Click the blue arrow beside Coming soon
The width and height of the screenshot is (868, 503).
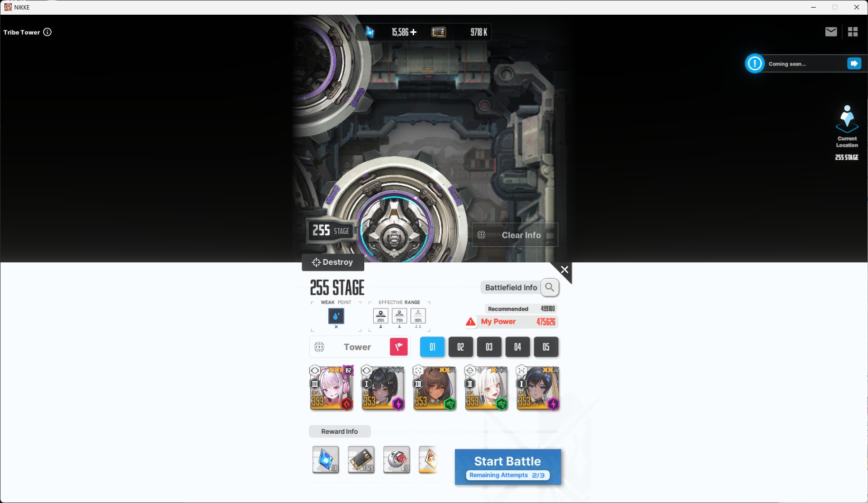point(854,64)
